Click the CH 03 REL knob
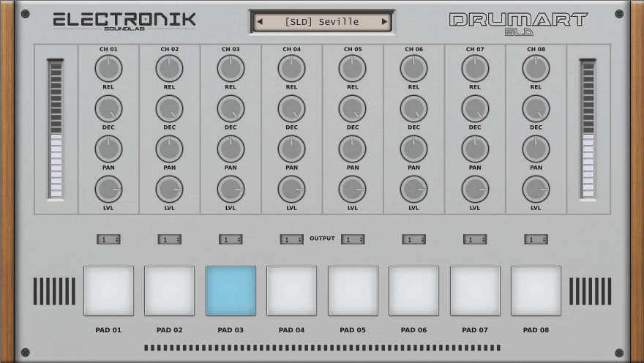Screen dimensions: 644x363 [x=231, y=69]
